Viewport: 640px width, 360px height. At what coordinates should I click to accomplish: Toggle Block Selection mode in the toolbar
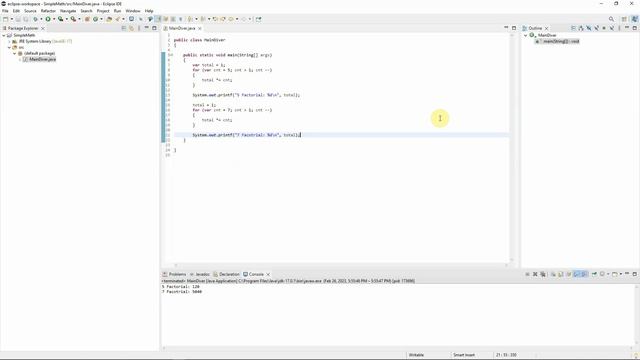pyautogui.click(x=173, y=19)
